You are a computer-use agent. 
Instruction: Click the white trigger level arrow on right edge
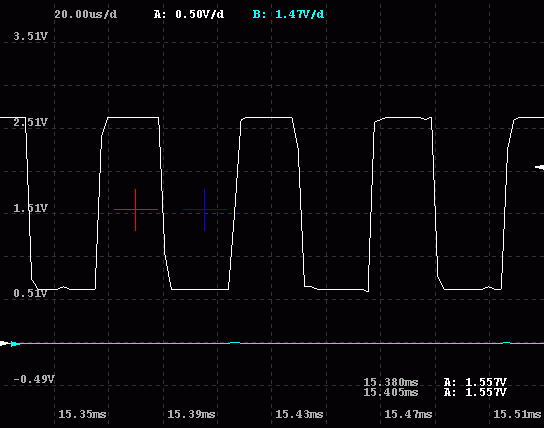coord(539,167)
